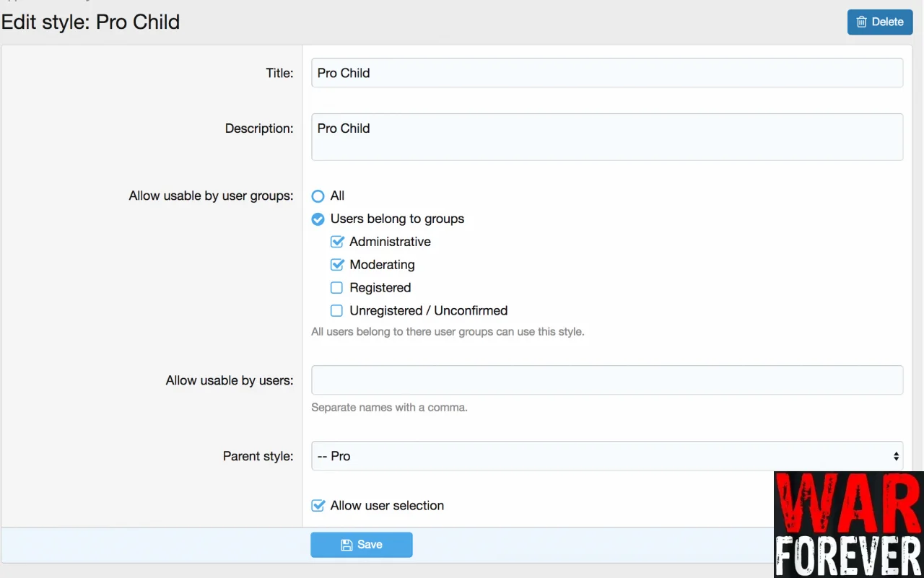Click the trash icon in Delete button
This screenshot has width=924, height=578.
tap(861, 22)
